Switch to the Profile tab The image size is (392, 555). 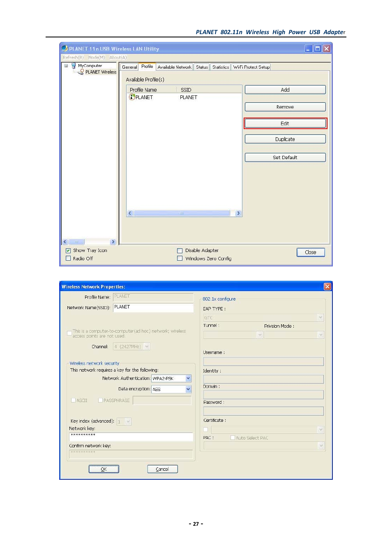coord(147,67)
